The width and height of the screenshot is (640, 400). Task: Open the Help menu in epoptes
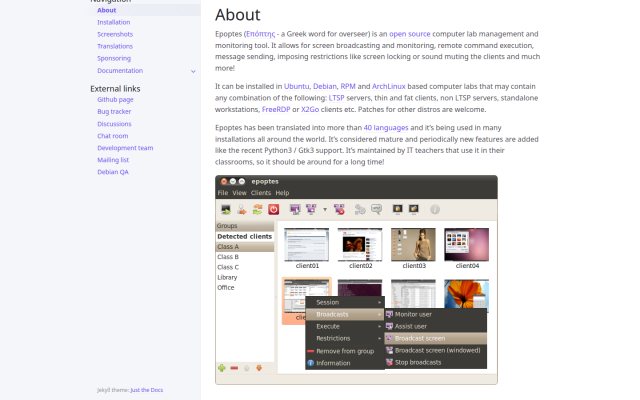pyautogui.click(x=282, y=193)
